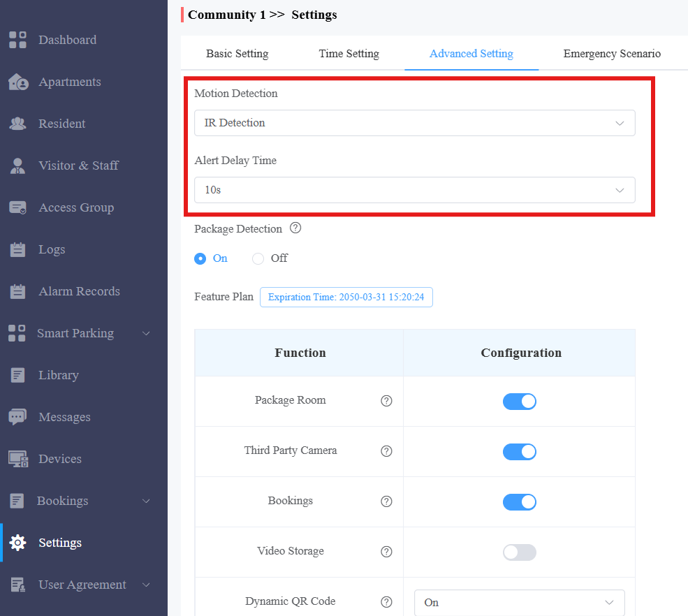
Task: Click the Apartments house icon
Action: [18, 82]
